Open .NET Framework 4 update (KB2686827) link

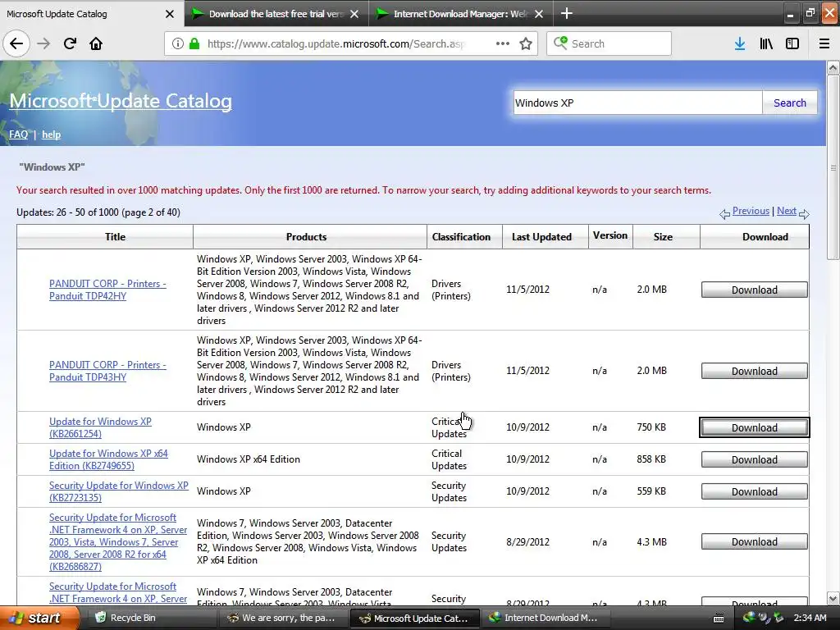pos(118,541)
